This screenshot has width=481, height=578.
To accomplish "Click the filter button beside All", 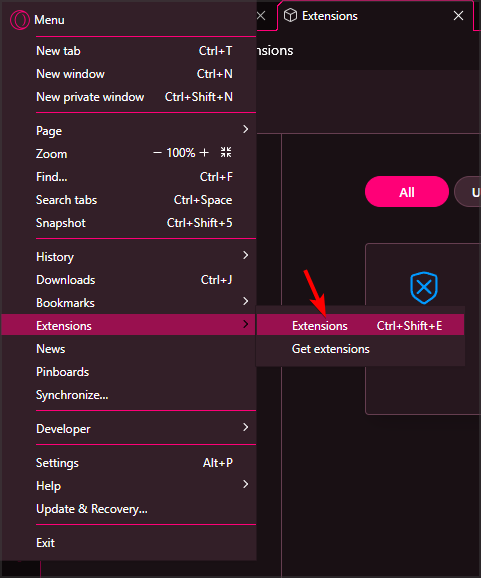I will [x=468, y=192].
